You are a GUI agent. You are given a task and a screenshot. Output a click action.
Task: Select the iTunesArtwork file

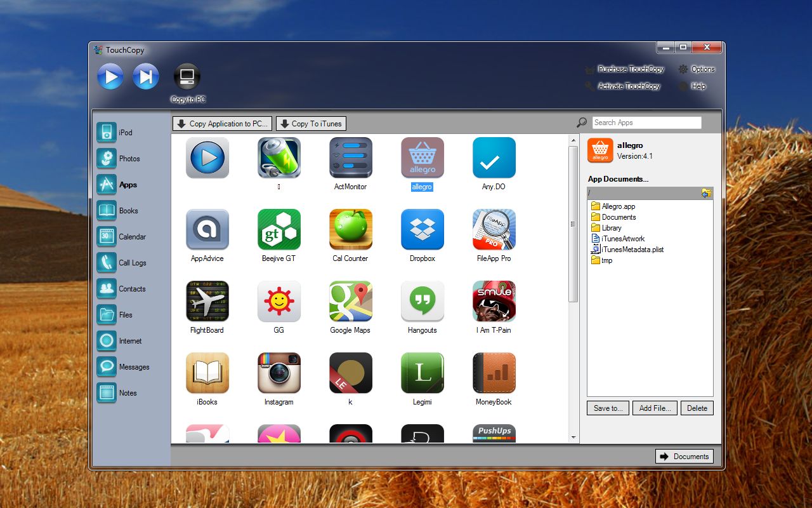618,239
